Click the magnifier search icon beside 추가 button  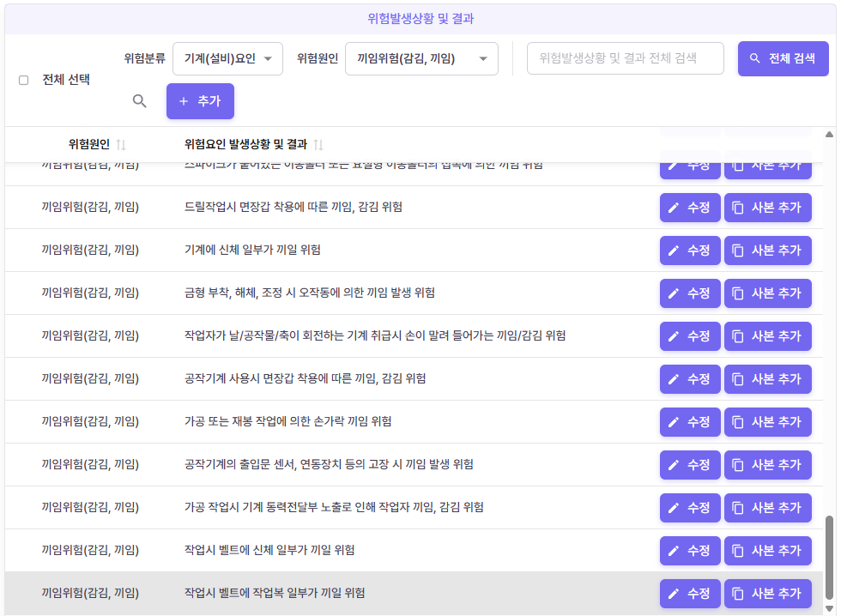(x=140, y=101)
